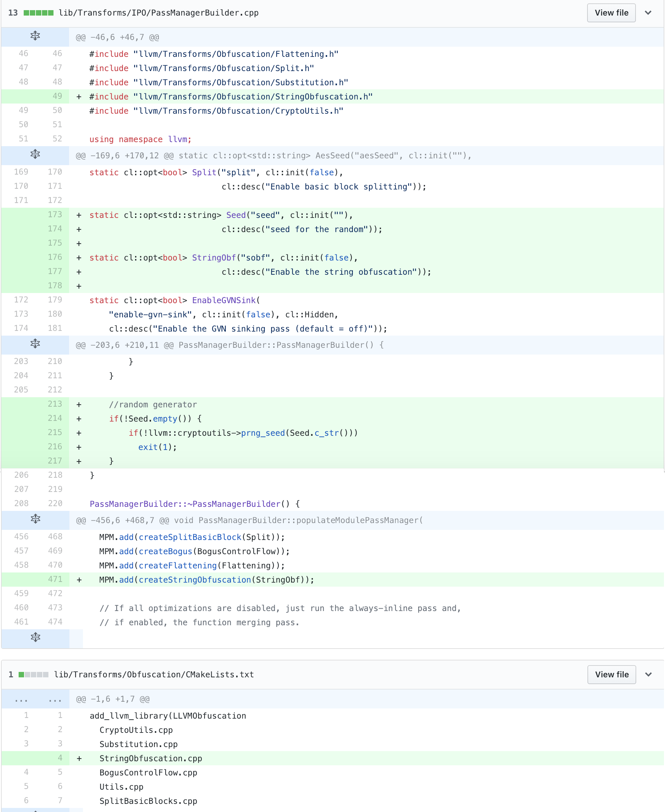
Task: Open lib/Transforms/IPO/PassManagerBuilder.cpp file path link
Action: [x=158, y=13]
